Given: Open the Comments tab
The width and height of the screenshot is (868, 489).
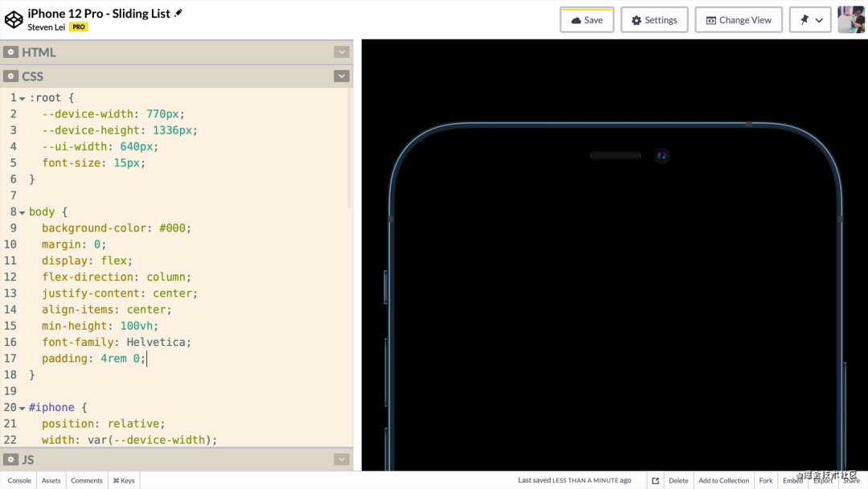Looking at the screenshot, I should pyautogui.click(x=86, y=481).
